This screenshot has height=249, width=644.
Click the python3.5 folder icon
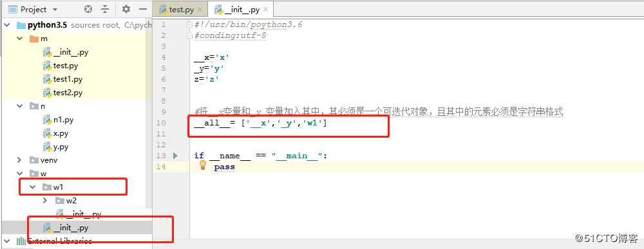click(x=21, y=25)
